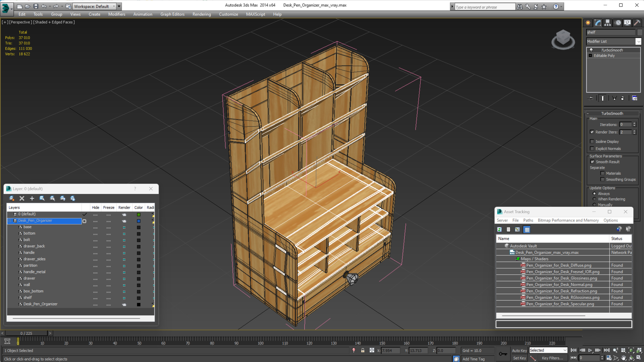This screenshot has width=644, height=362.
Task: Click Remove modifier from stack icon
Action: [x=623, y=98]
